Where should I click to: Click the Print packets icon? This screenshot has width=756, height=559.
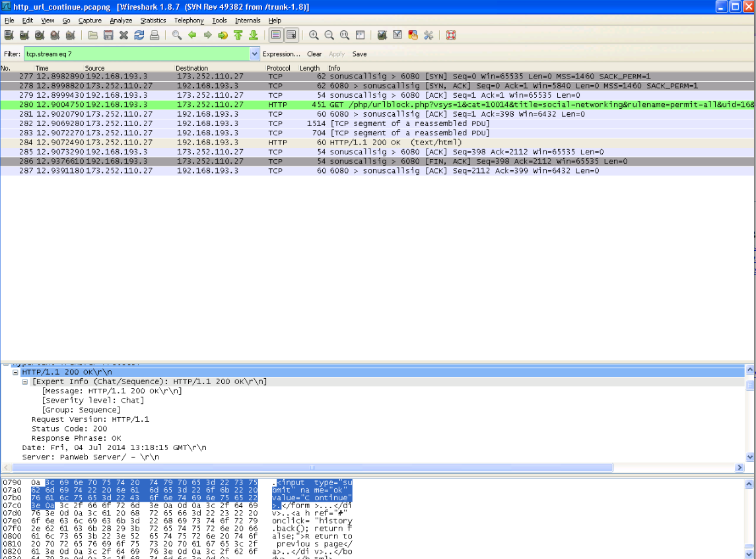(x=154, y=36)
